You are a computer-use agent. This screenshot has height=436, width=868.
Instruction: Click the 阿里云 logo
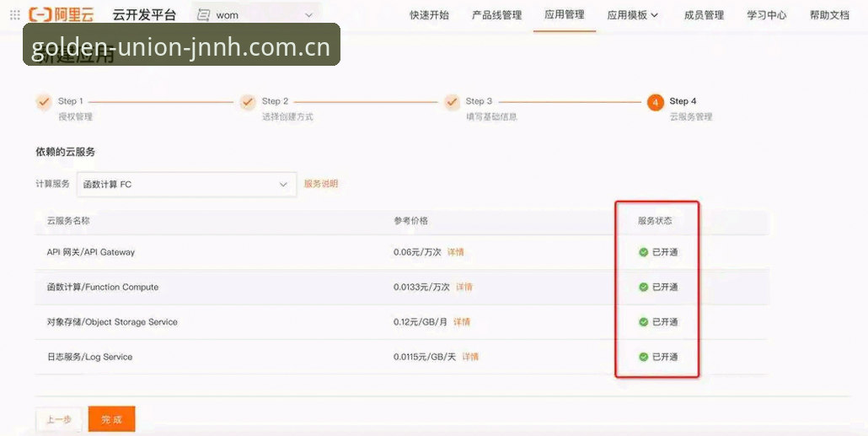[x=62, y=15]
